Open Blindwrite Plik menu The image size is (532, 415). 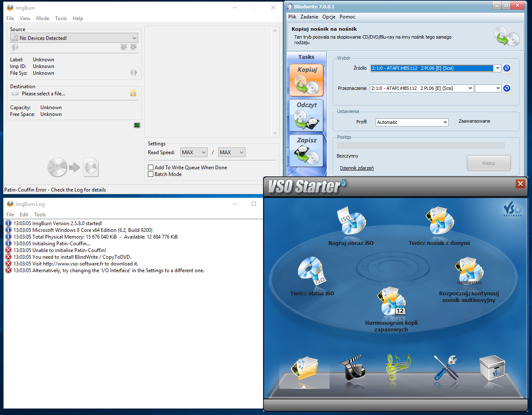(292, 17)
